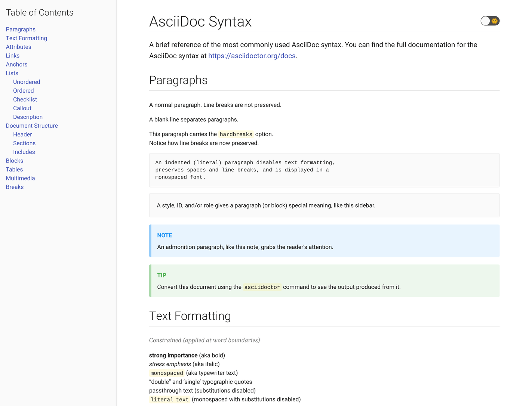The height and width of the screenshot is (406, 532).
Task: Click the Lists contents entry
Action: (12, 73)
